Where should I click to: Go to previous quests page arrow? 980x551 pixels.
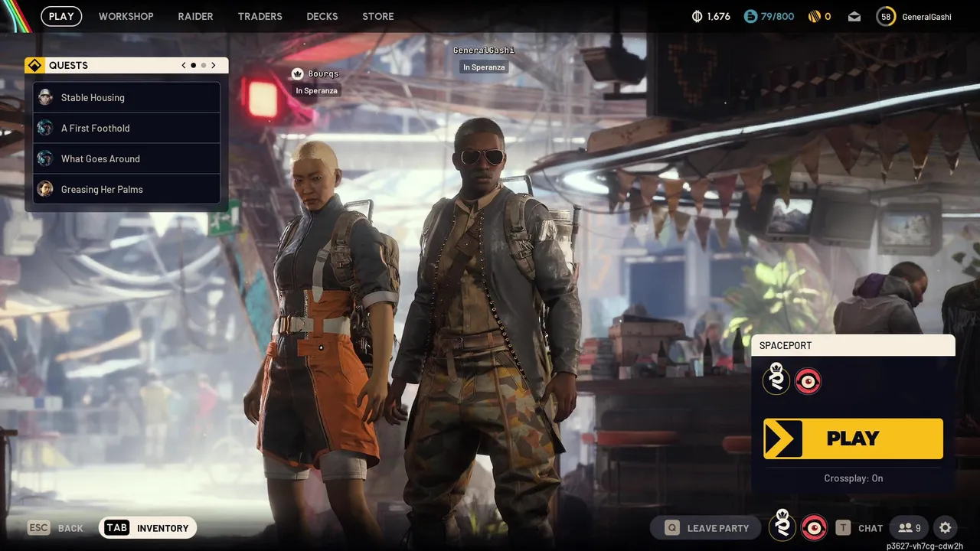[184, 66]
